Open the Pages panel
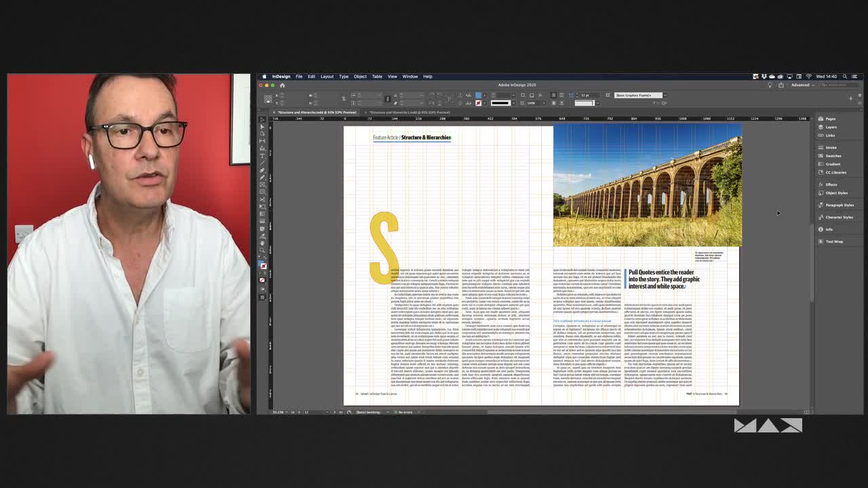The image size is (868, 488). [830, 119]
